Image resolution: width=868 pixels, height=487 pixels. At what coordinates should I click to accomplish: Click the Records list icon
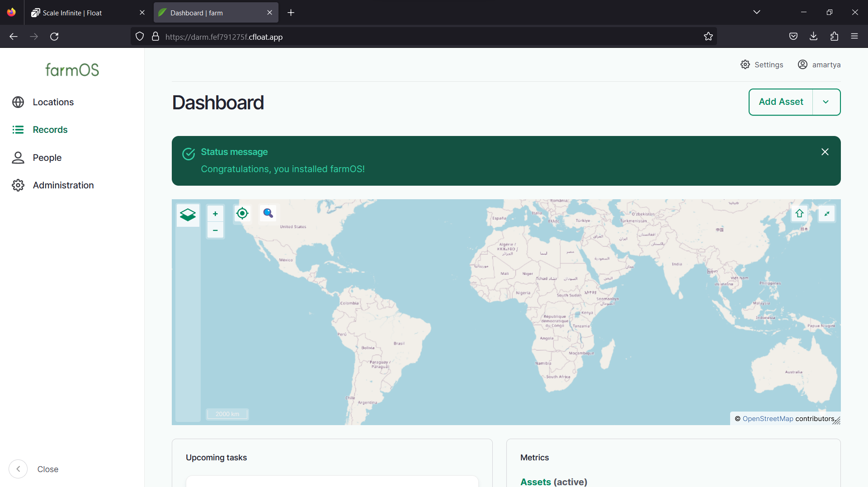18,130
